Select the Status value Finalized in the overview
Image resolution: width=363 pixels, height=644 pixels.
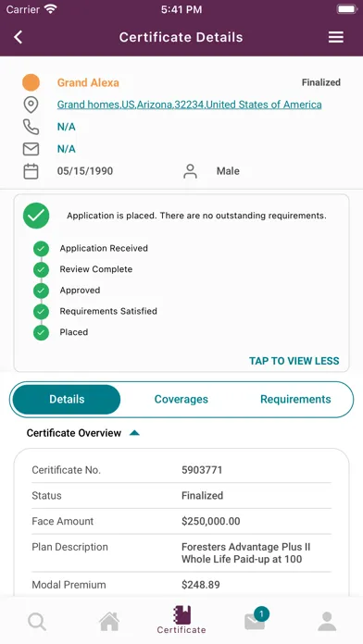[202, 496]
